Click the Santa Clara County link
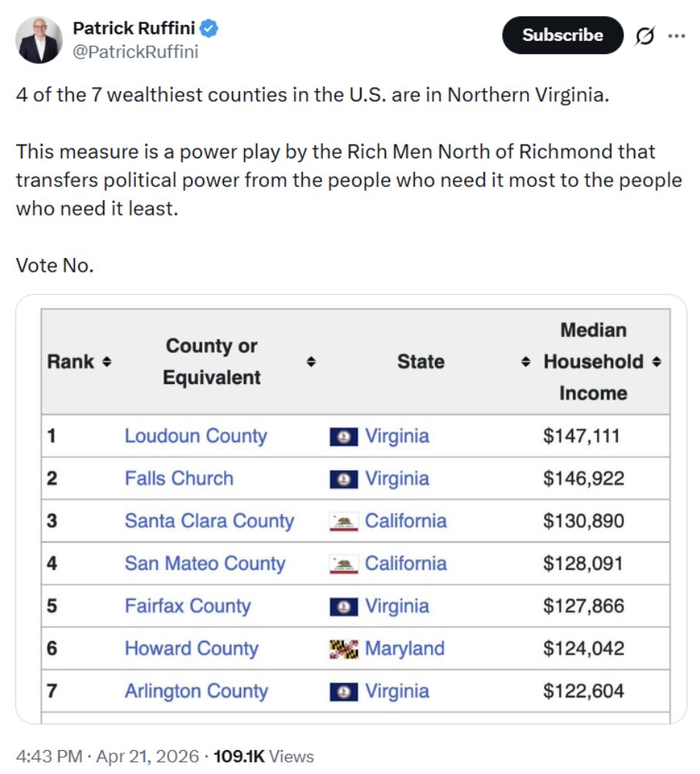700x774 pixels. click(x=209, y=521)
